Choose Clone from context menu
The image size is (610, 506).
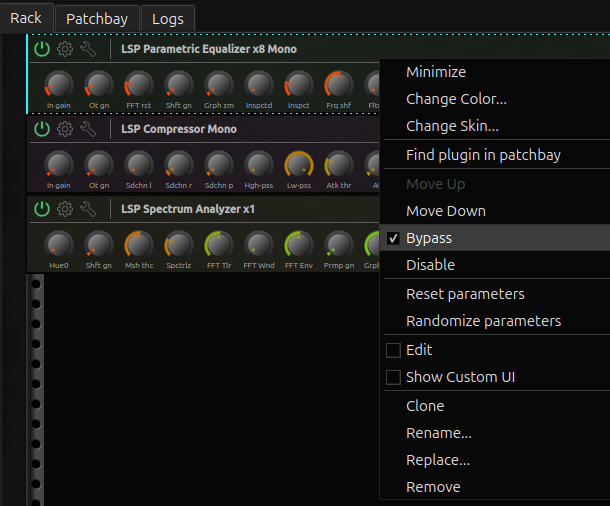pos(495,406)
